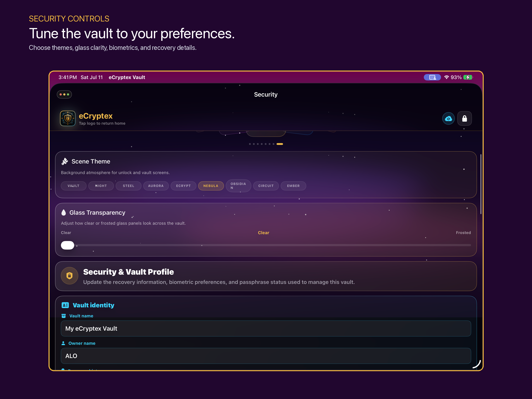Click the Scene Theme heading

coord(91,161)
